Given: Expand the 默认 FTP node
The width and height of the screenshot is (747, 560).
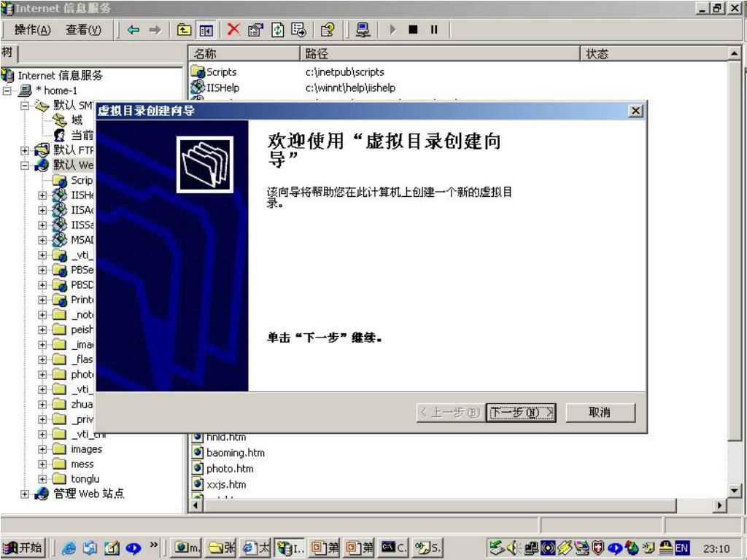Looking at the screenshot, I should [24, 150].
